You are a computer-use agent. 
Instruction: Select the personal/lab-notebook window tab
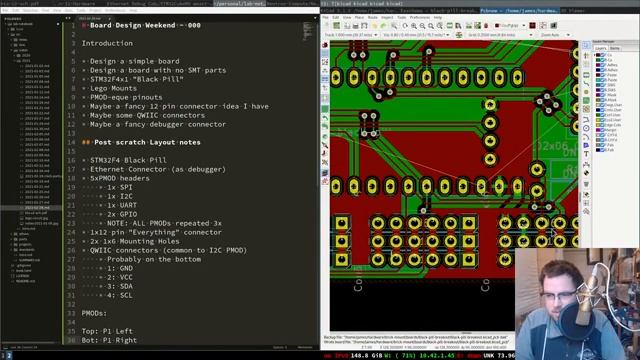tap(239, 4)
